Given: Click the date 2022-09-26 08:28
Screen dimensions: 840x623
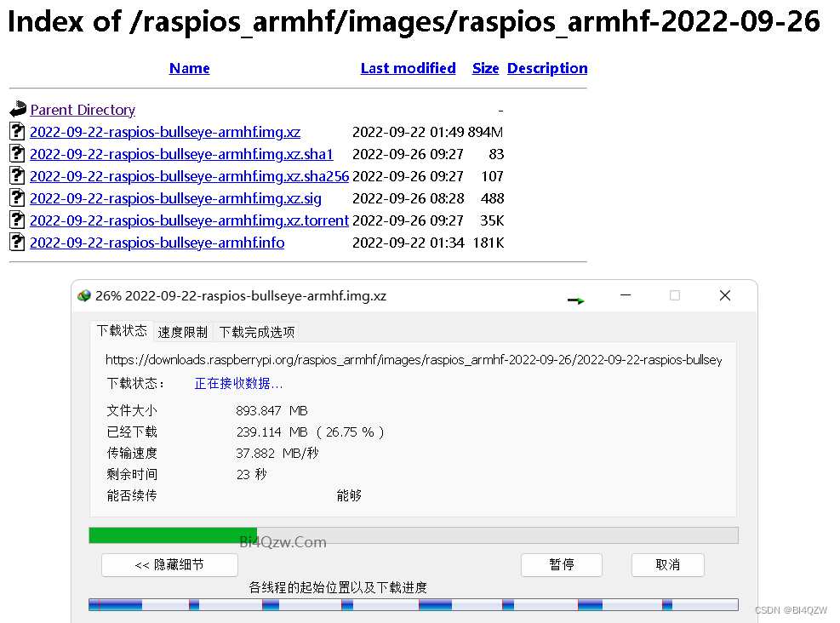Looking at the screenshot, I should [409, 198].
